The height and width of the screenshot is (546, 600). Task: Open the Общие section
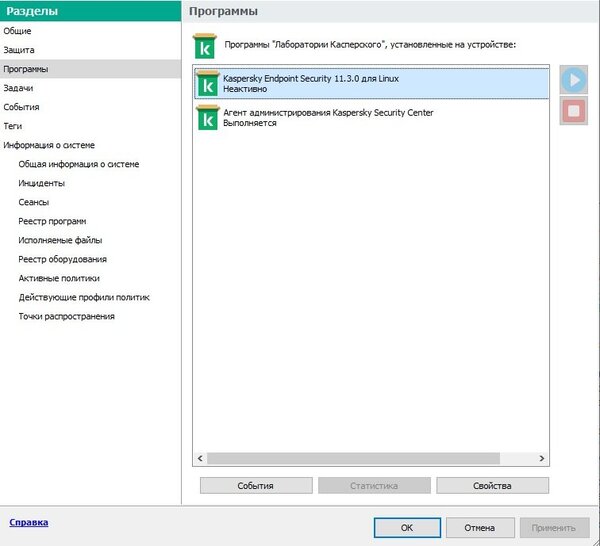18,31
